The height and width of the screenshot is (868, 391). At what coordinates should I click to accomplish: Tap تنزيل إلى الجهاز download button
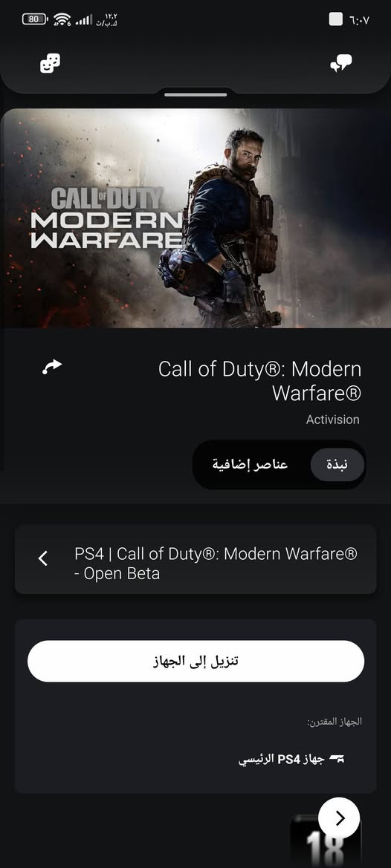tap(195, 661)
